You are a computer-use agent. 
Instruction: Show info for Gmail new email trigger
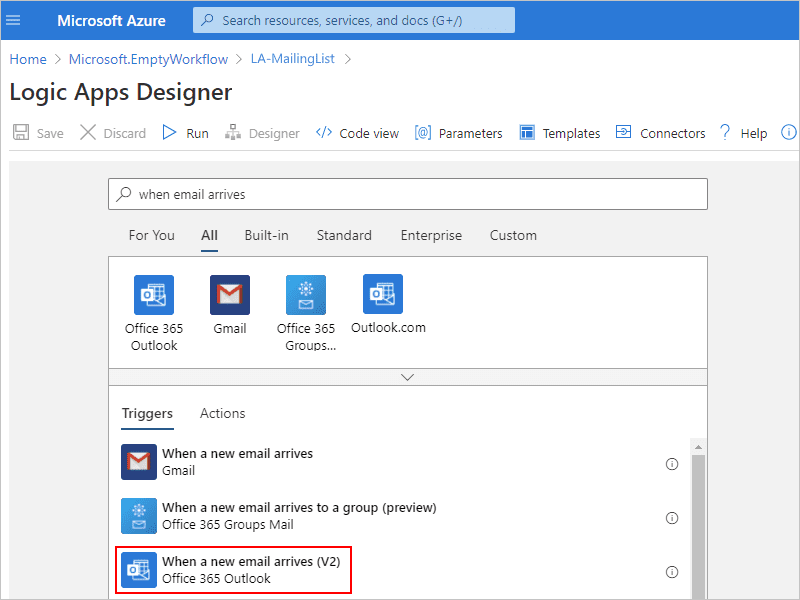672,464
